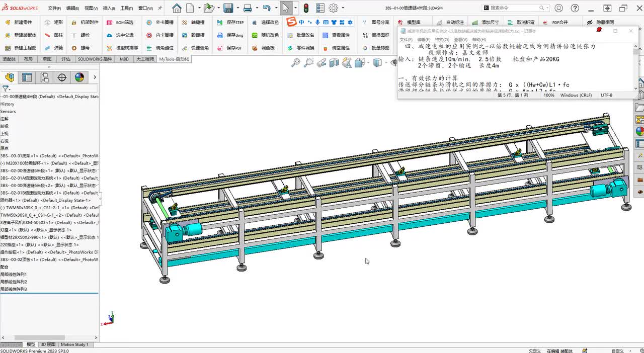Open dropdown arrow next to Select cursor
This screenshot has height=353, width=644.
click(x=295, y=8)
